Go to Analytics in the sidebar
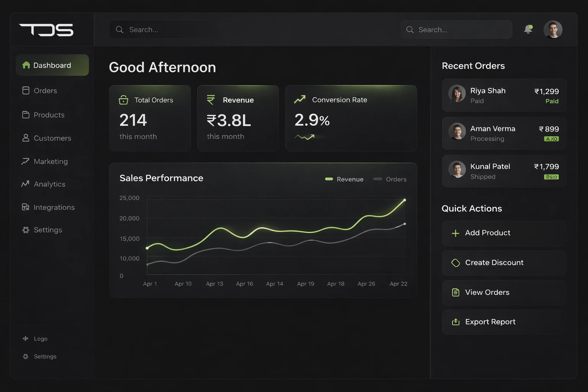 point(49,184)
